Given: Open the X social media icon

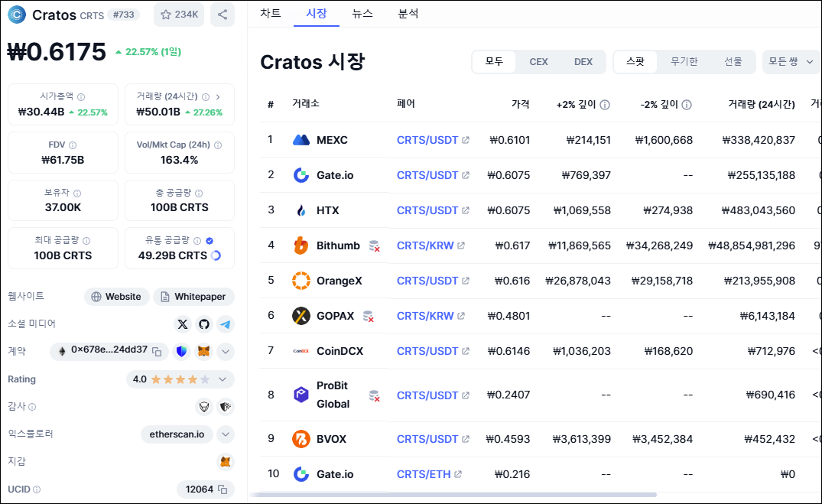Looking at the screenshot, I should [183, 324].
